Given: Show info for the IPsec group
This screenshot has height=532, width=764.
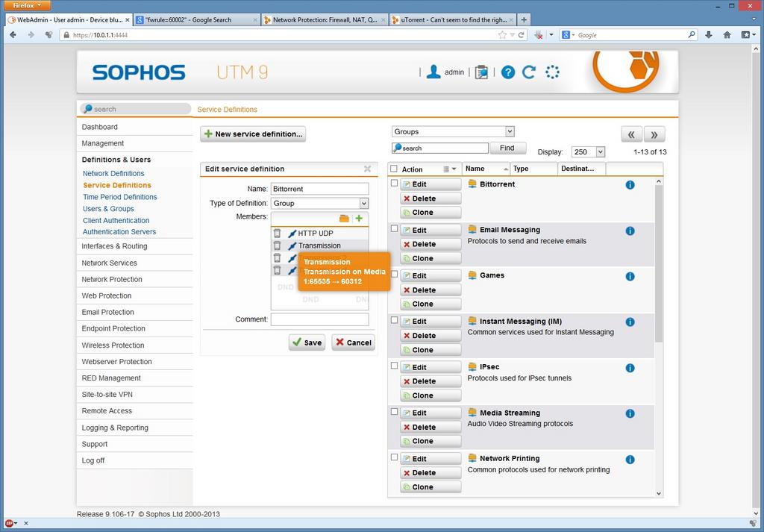Looking at the screenshot, I should [x=630, y=368].
